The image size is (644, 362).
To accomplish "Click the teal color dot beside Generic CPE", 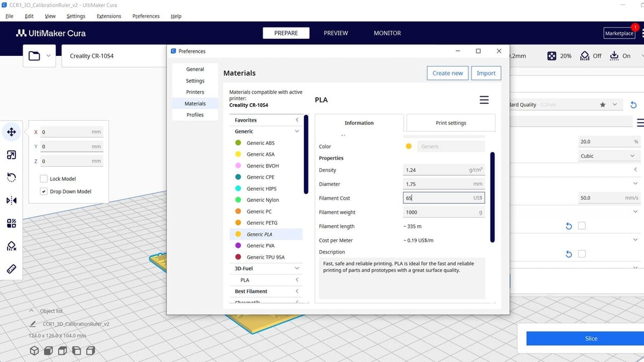I will pyautogui.click(x=238, y=177).
